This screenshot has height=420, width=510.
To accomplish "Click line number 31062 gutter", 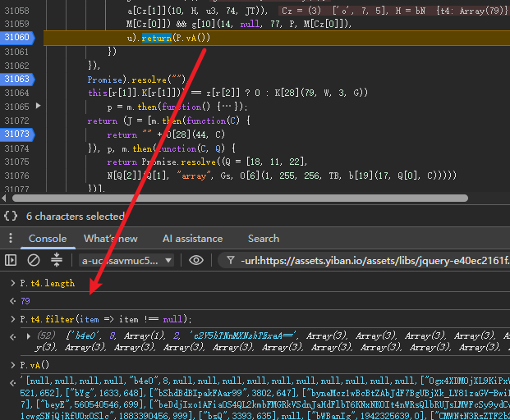I will [17, 66].
